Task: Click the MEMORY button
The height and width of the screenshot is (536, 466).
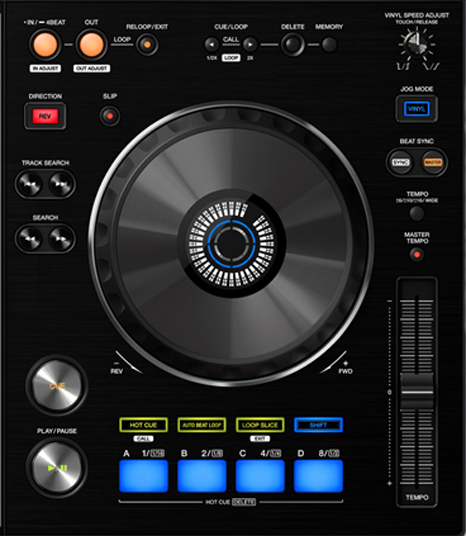Action: pos(329,44)
